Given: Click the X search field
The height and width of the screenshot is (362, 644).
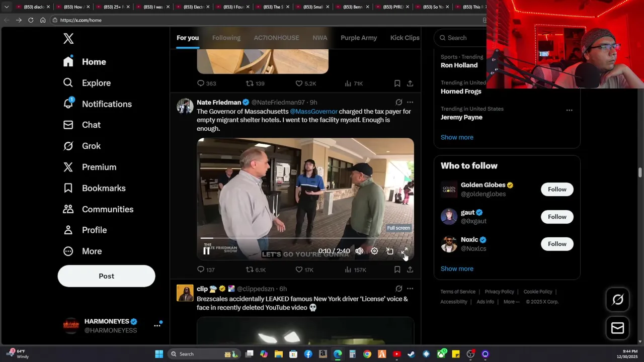Looking at the screenshot, I should (x=460, y=38).
